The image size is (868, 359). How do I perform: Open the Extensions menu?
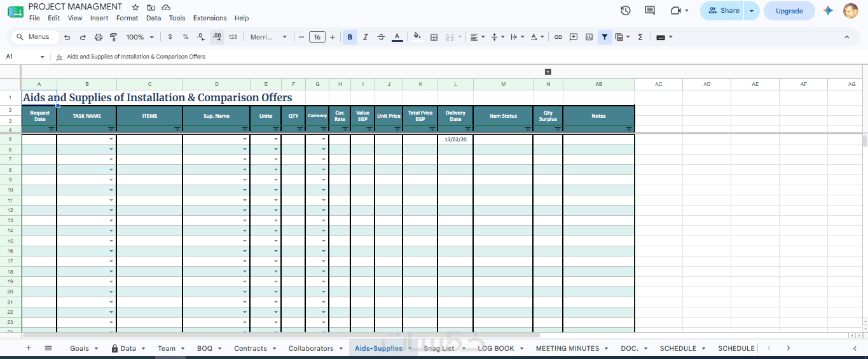pos(210,18)
